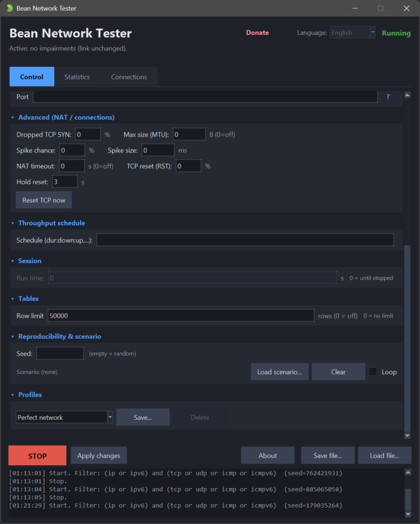Click the Load scenario... button
The height and width of the screenshot is (524, 420).
280,372
